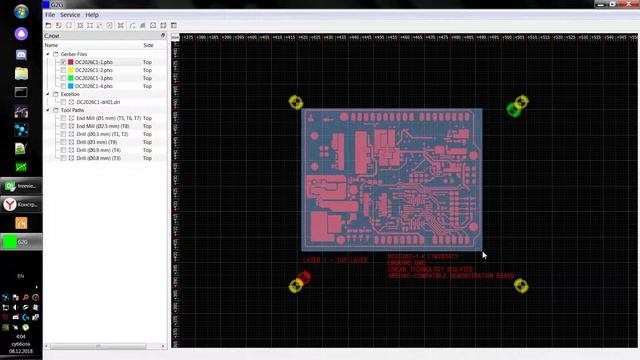This screenshot has height=360, width=640.
Task: Open the Windows Start orb
Action: pyautogui.click(x=21, y=11)
